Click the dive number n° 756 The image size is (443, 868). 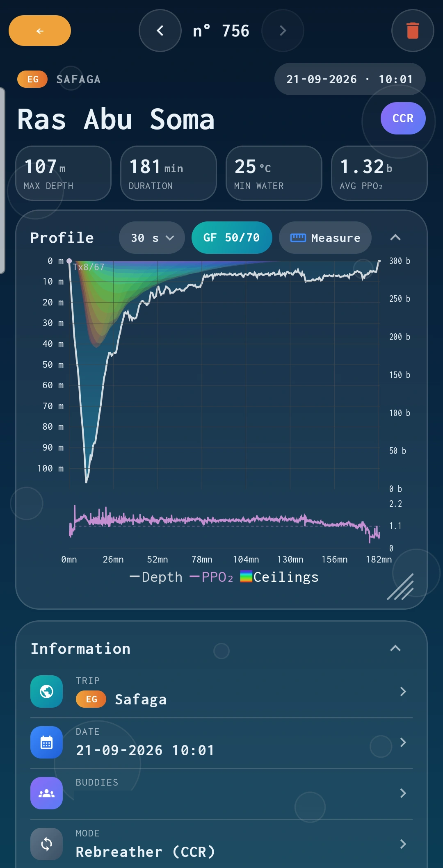221,31
